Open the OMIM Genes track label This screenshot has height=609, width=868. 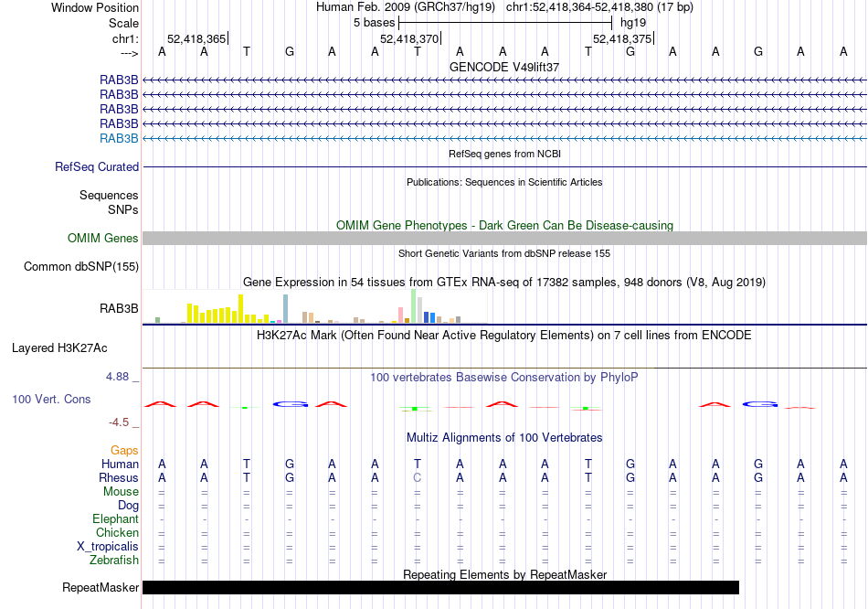pos(103,239)
